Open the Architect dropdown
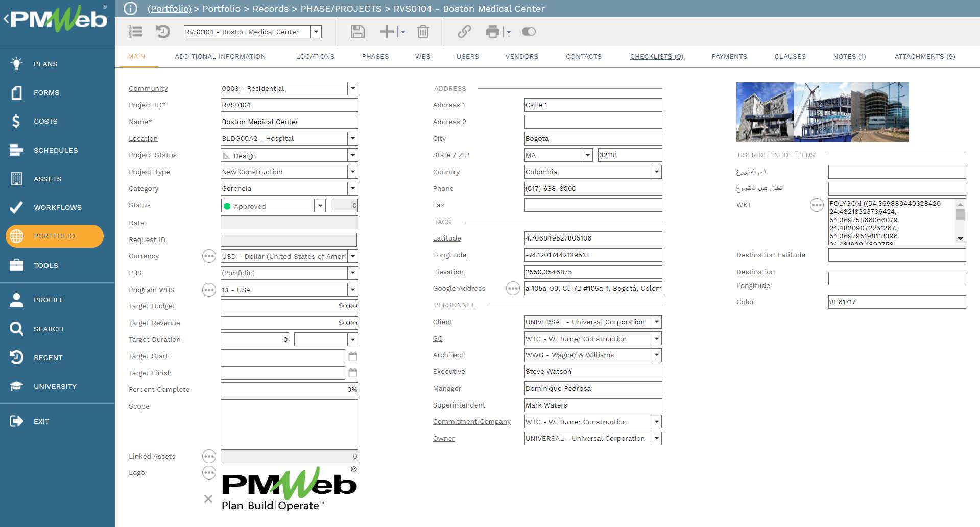The image size is (980, 527). 657,355
